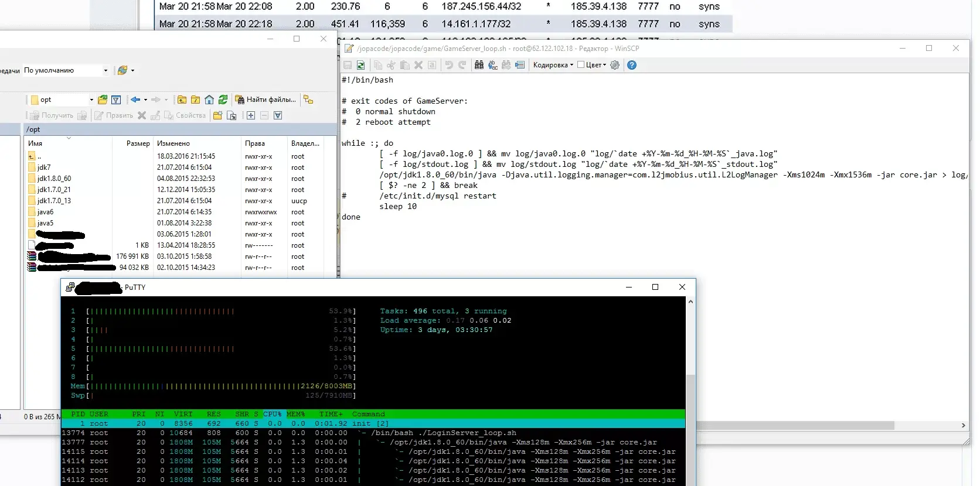Click the Go to line icon in editor
Image resolution: width=980 pixels, height=486 pixels.
pyautogui.click(x=520, y=65)
